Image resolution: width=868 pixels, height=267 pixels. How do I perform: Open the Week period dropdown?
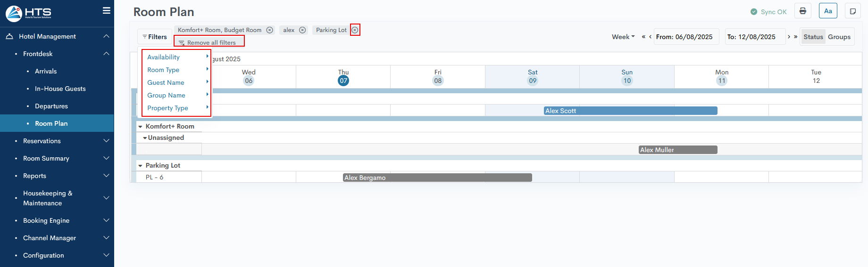[623, 37]
